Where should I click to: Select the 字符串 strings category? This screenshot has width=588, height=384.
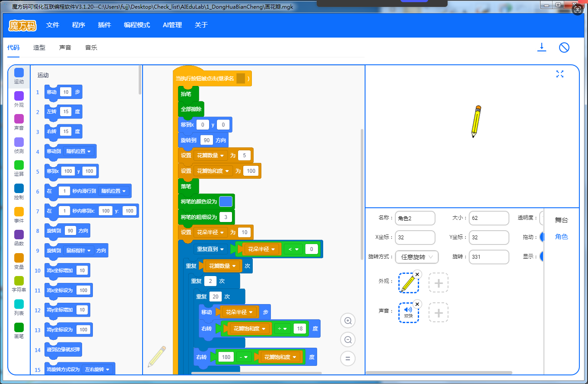point(19,284)
